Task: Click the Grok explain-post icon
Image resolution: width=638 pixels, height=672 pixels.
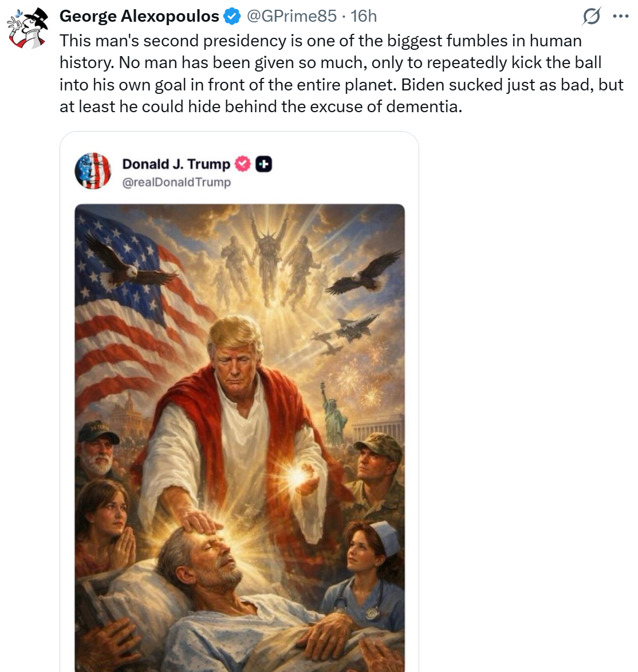Action: [x=591, y=17]
